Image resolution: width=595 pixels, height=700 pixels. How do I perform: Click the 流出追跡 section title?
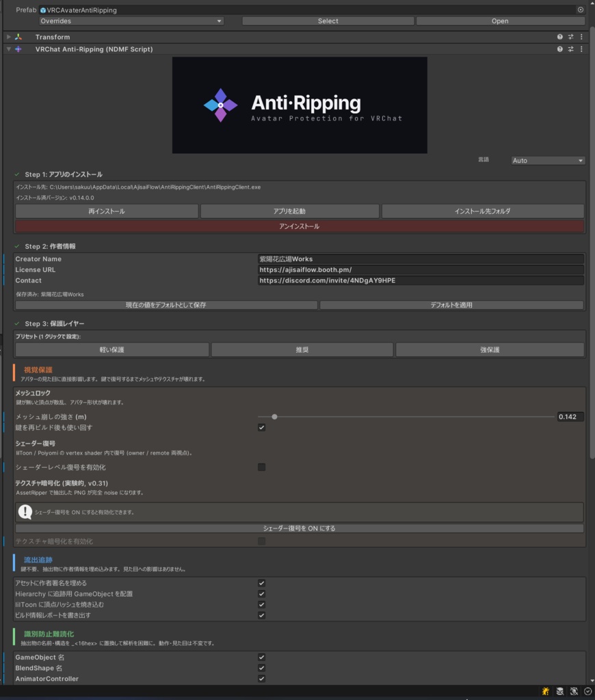38,560
